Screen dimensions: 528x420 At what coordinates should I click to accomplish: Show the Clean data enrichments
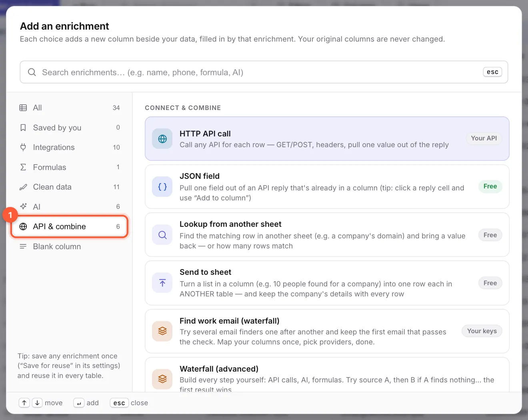pyautogui.click(x=70, y=187)
